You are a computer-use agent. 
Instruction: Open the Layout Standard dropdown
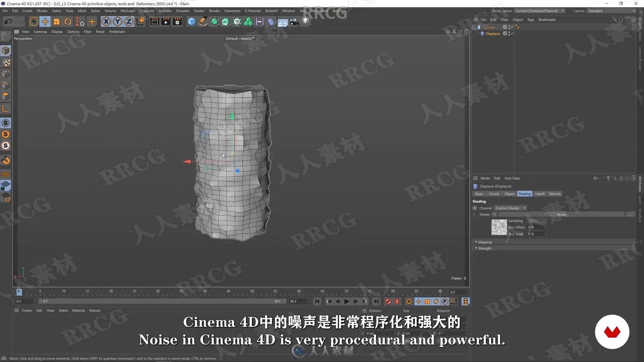coord(611,11)
